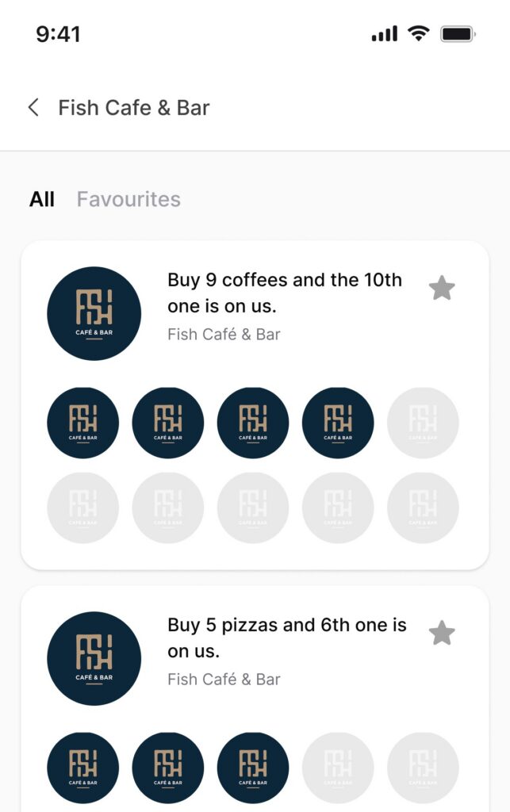Tap fourth filled coffee stamp
510x812 pixels.
point(338,423)
